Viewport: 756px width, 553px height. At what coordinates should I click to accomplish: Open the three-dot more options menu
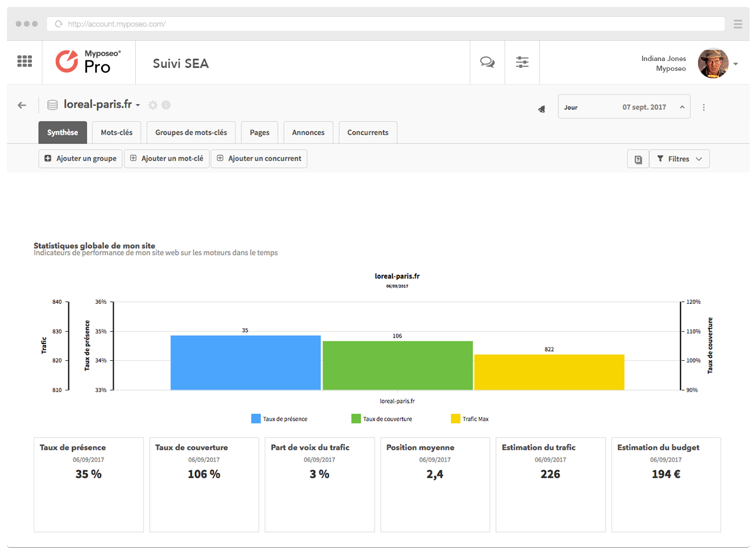[704, 107]
